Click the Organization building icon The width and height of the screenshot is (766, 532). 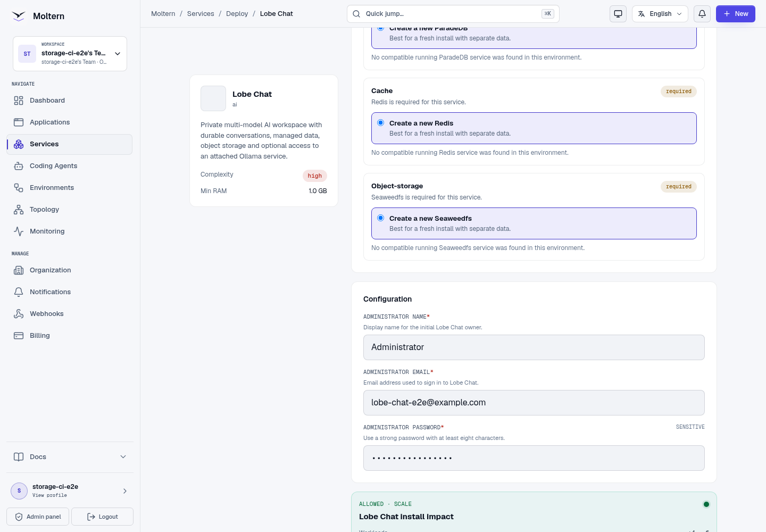pos(19,270)
